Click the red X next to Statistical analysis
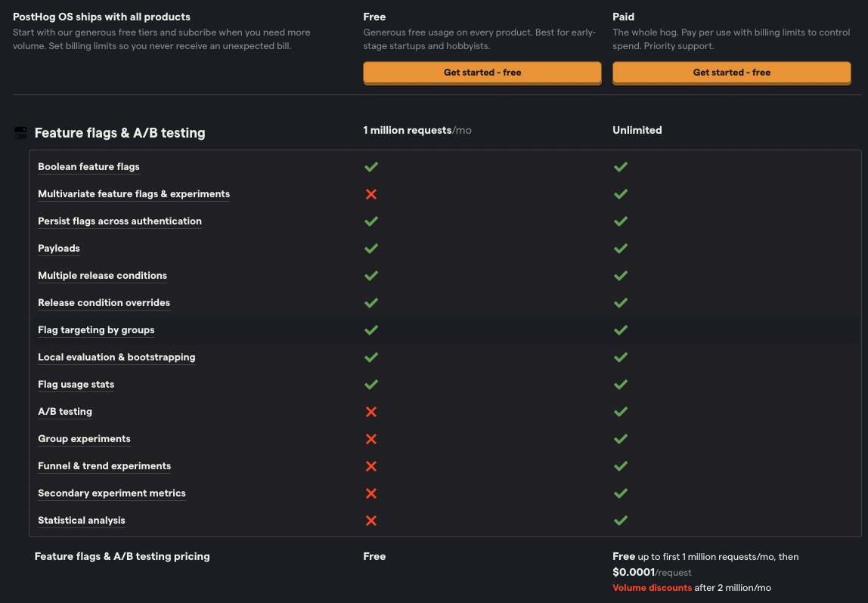The height and width of the screenshot is (603, 868). tap(371, 521)
